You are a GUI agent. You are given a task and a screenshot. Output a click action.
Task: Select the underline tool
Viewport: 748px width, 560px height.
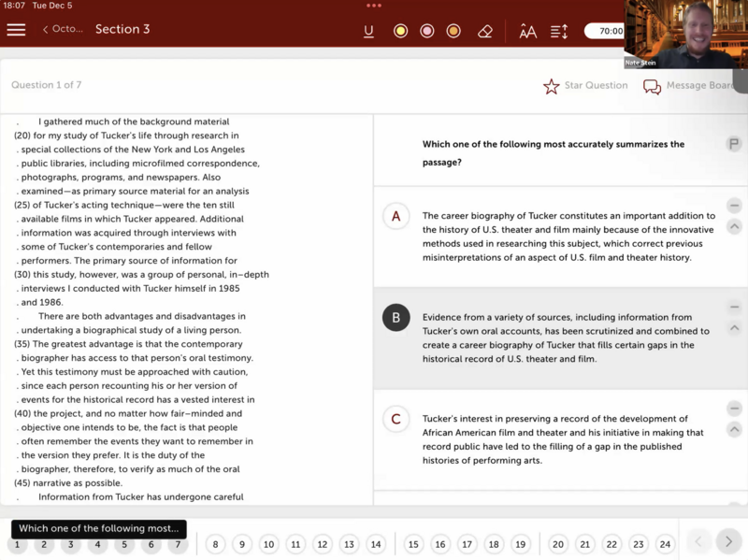tap(368, 31)
